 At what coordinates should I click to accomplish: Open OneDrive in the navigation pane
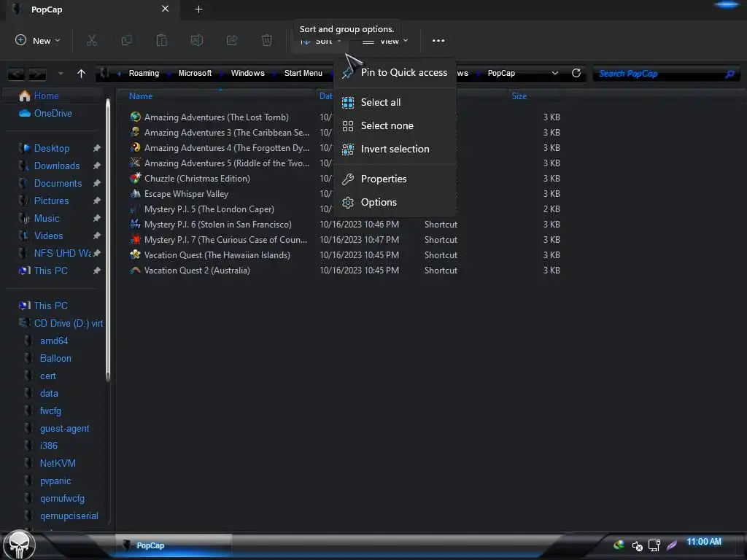point(46,113)
